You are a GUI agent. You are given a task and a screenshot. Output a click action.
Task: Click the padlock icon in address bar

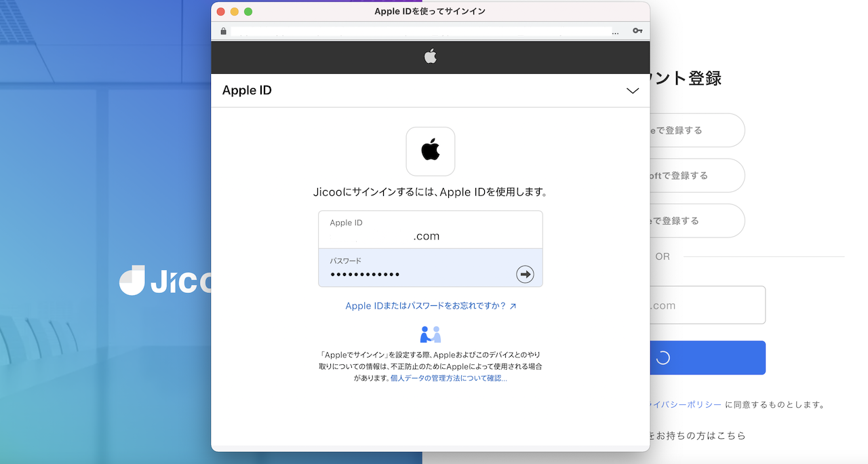223,31
